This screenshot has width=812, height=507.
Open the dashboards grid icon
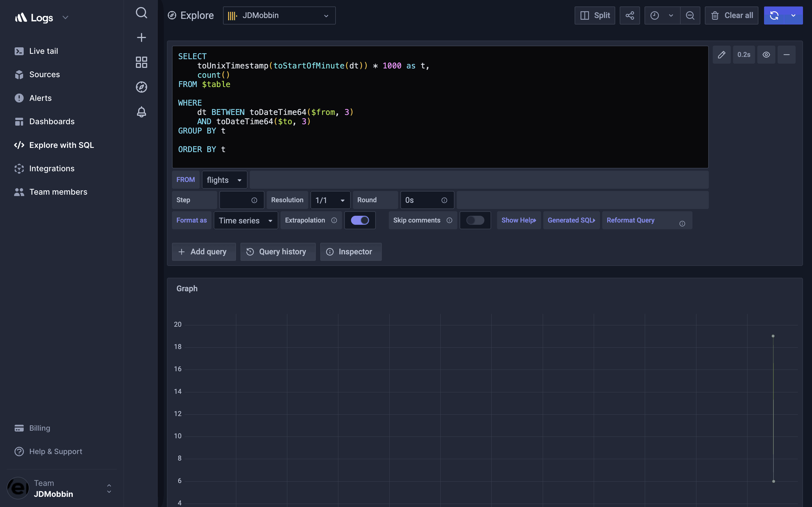tap(141, 62)
